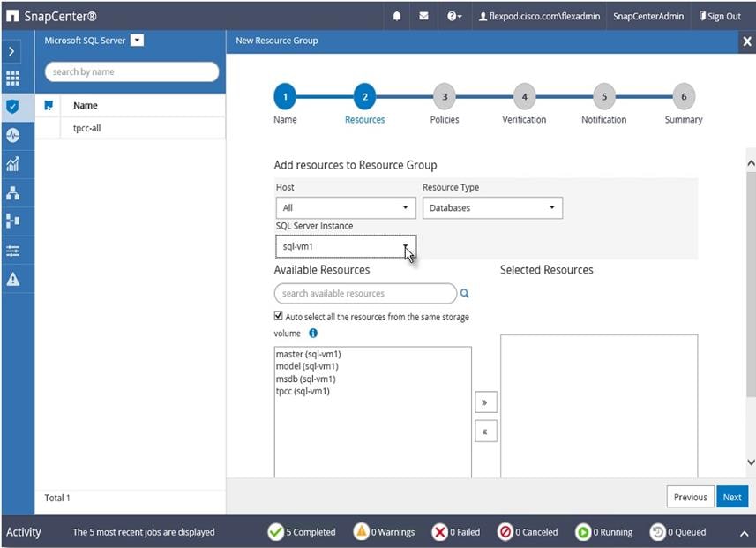Open the Reports chart icon
756x548 pixels.
[13, 164]
